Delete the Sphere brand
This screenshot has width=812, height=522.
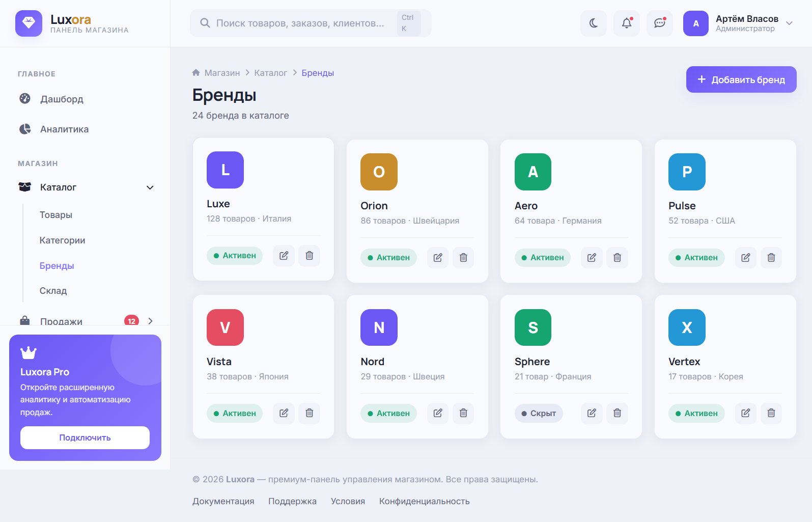pos(617,414)
